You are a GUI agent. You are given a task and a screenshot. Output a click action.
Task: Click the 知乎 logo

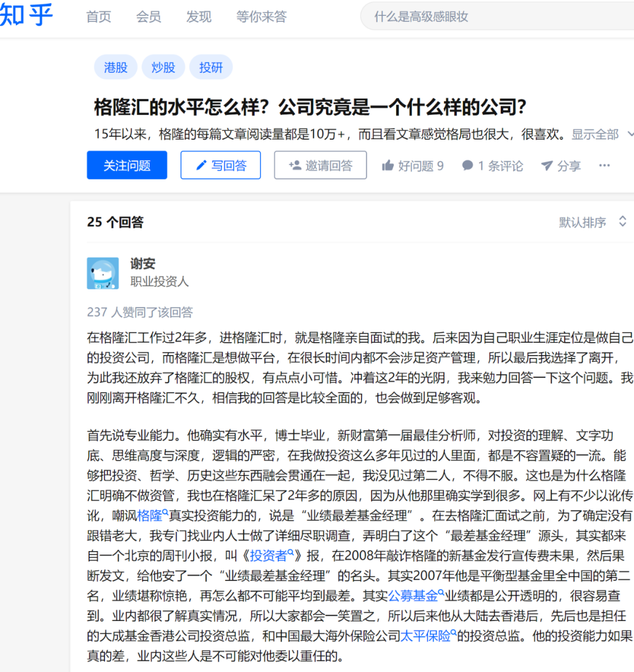pyautogui.click(x=26, y=15)
